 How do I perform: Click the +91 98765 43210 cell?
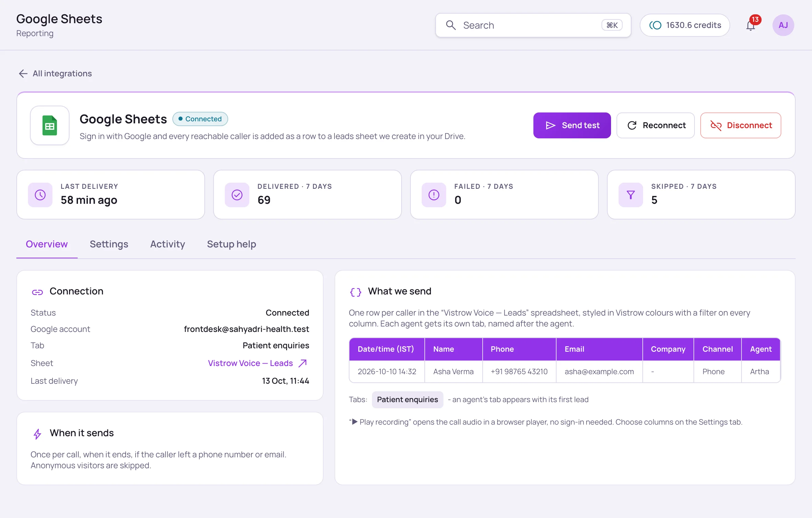pos(519,371)
